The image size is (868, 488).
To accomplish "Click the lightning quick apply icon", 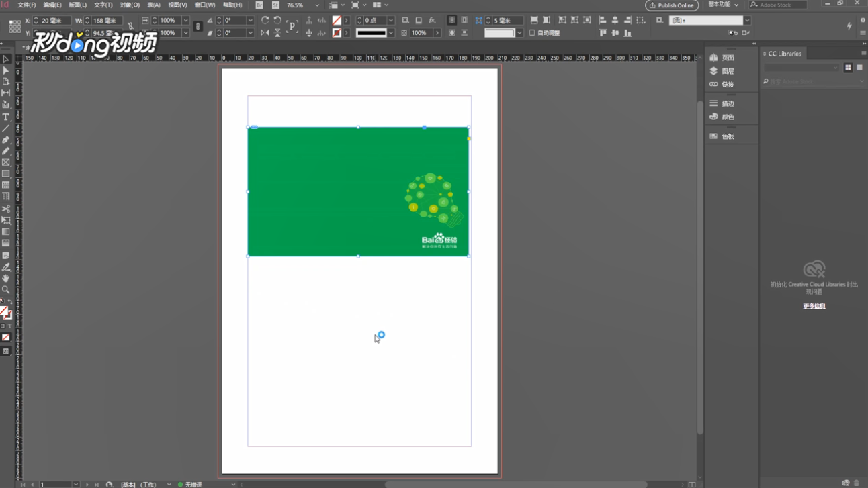I will click(849, 26).
